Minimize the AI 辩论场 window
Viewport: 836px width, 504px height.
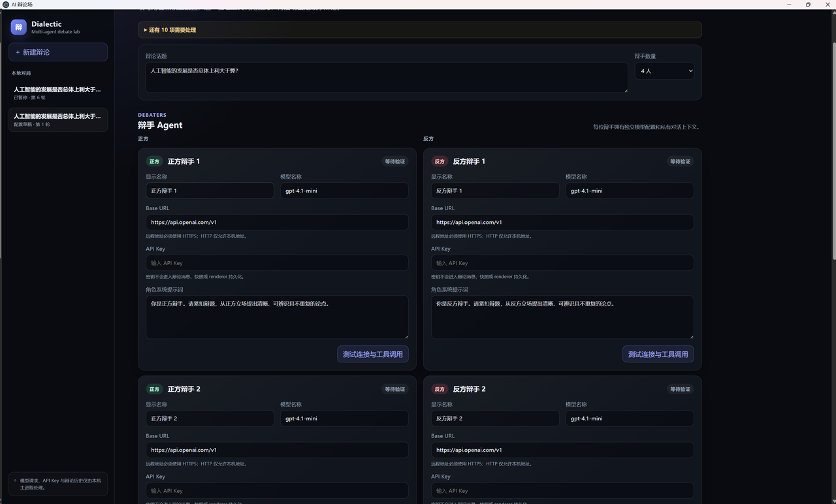coord(790,5)
